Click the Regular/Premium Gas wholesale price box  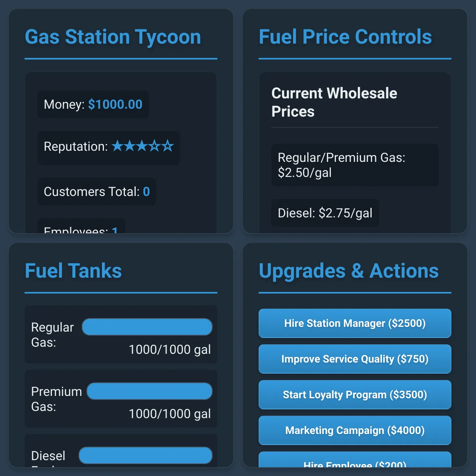[x=355, y=165]
